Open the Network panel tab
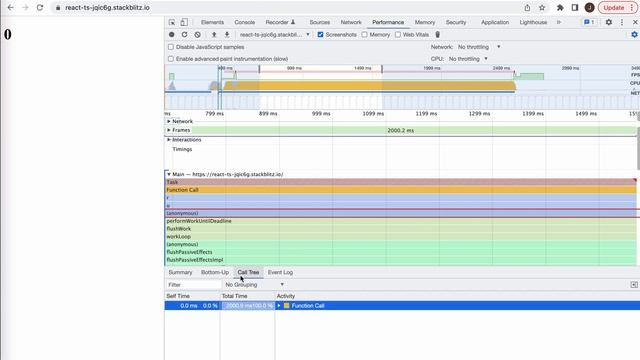This screenshot has width=640, height=360. [351, 22]
